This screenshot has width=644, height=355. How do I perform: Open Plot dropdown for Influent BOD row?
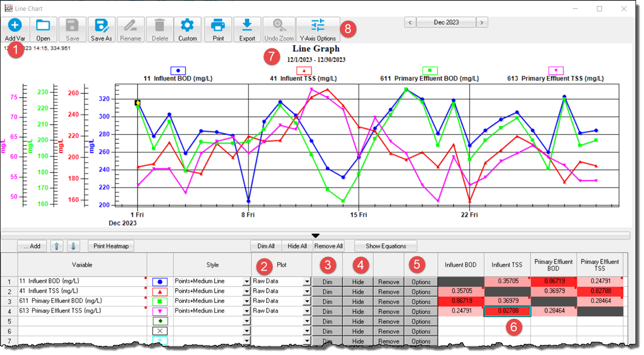(x=307, y=282)
